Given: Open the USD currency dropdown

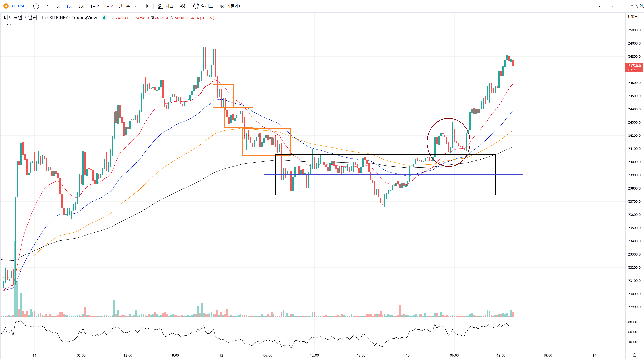Looking at the screenshot, I should pos(632,17).
